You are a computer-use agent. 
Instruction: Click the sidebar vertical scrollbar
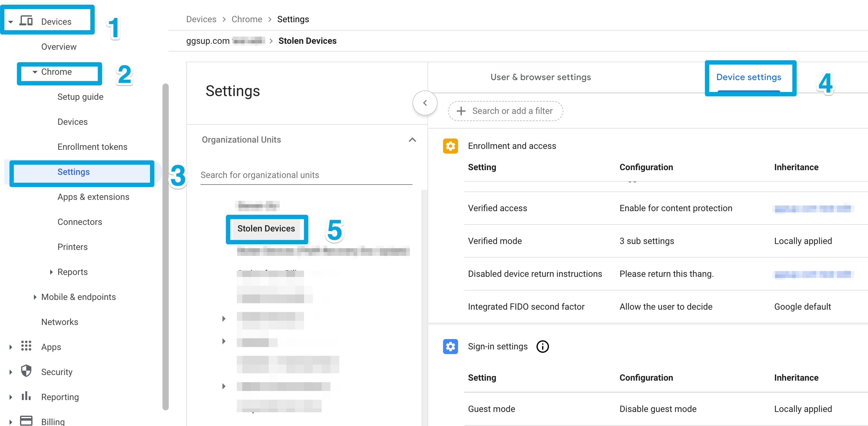pos(166,246)
